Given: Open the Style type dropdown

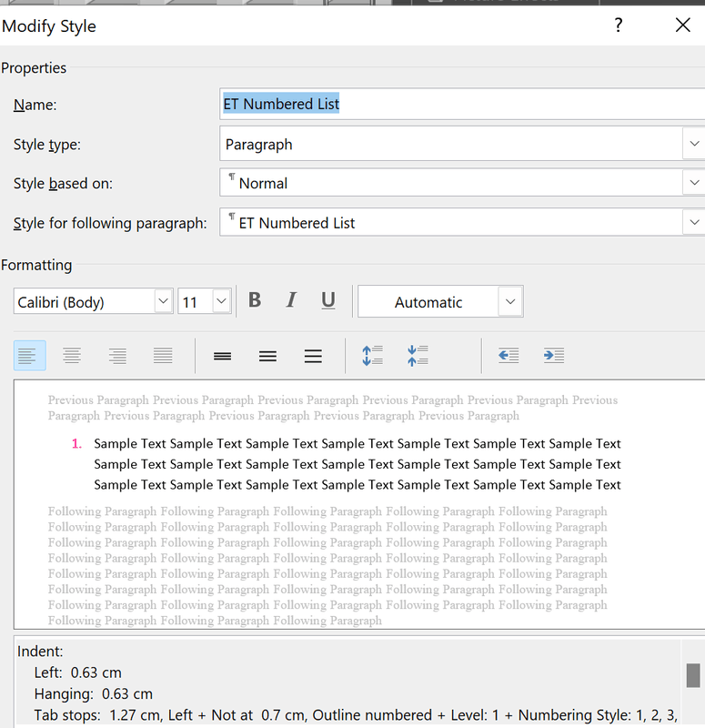Looking at the screenshot, I should pos(694,144).
